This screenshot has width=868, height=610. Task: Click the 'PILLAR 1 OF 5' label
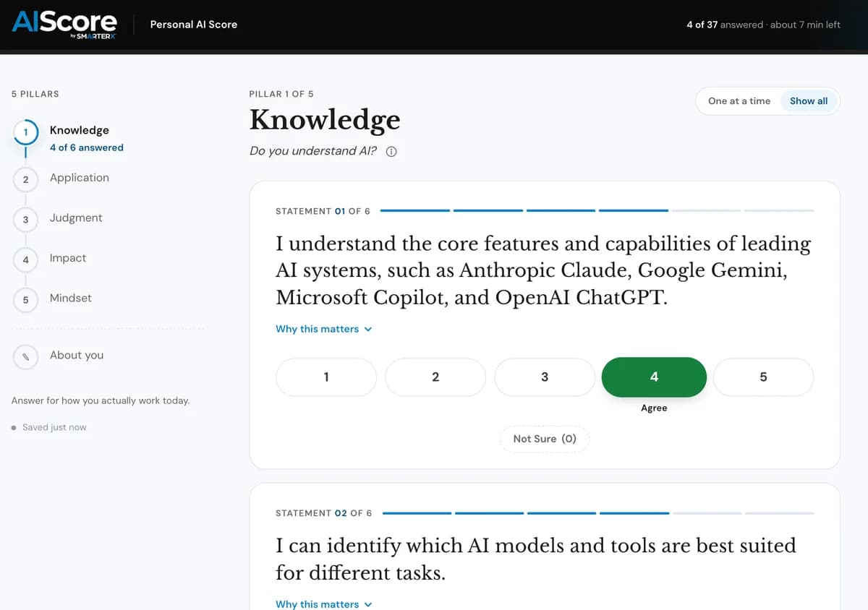[x=281, y=94]
